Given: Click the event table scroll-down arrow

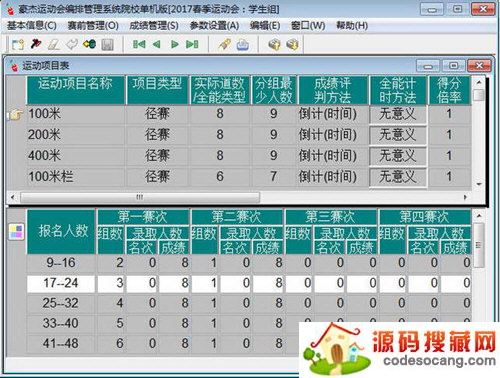Looking at the screenshot, I should tap(479, 184).
